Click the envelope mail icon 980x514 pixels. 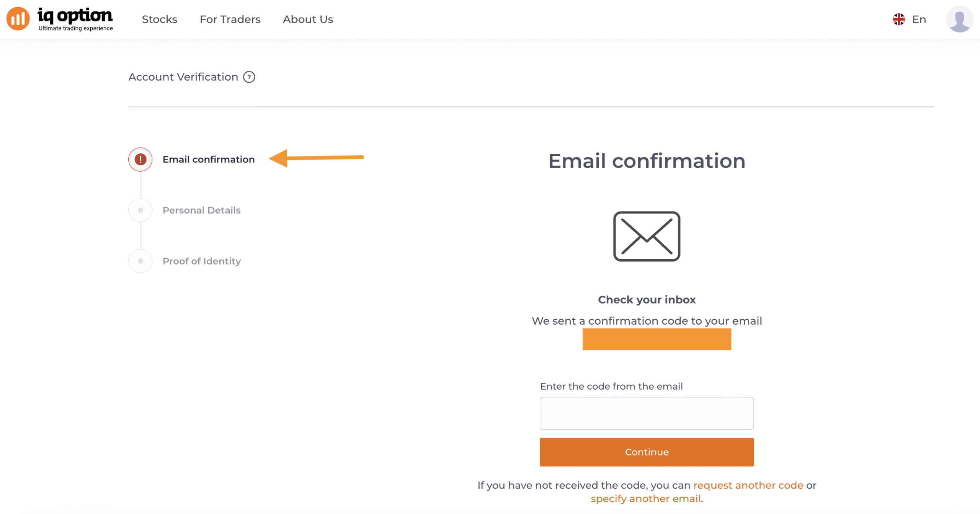(647, 236)
